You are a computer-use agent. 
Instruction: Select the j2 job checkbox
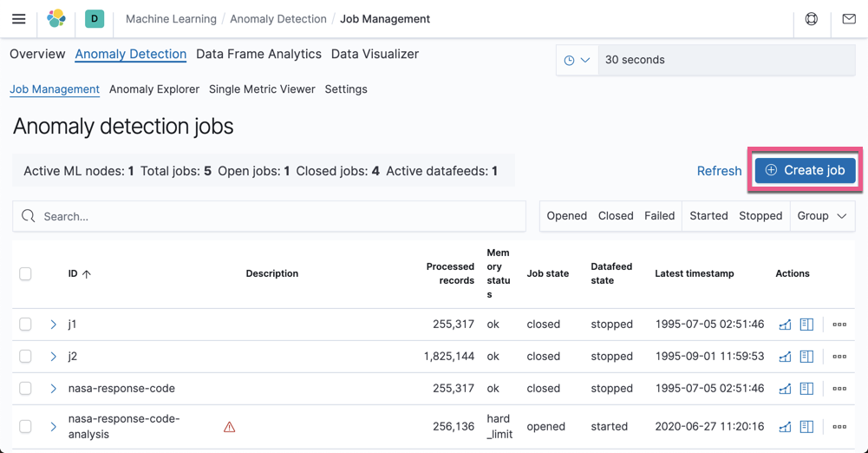pyautogui.click(x=25, y=357)
